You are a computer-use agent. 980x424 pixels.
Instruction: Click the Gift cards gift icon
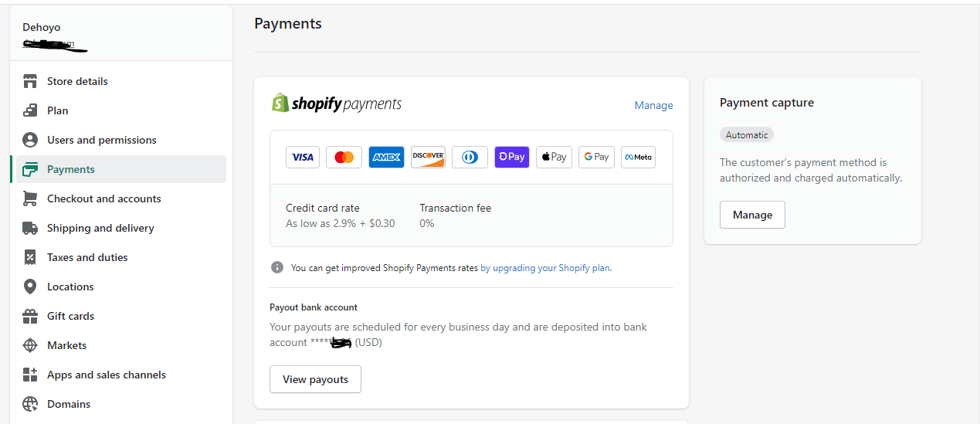30,316
